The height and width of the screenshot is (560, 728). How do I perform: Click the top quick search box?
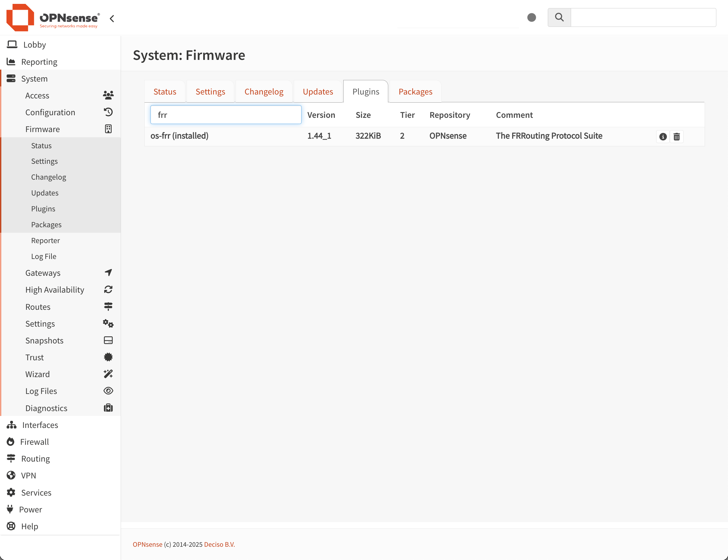tap(643, 17)
